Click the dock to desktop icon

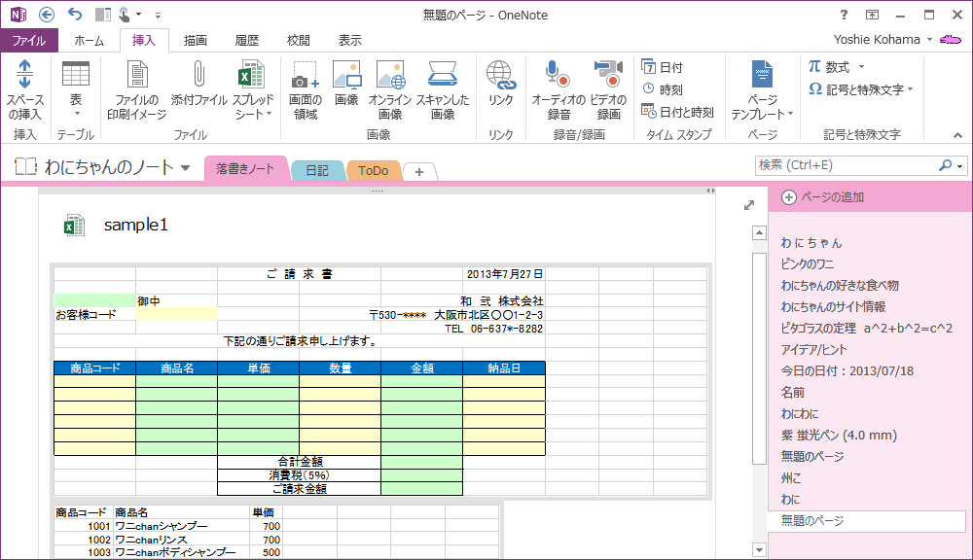pyautogui.click(x=103, y=15)
